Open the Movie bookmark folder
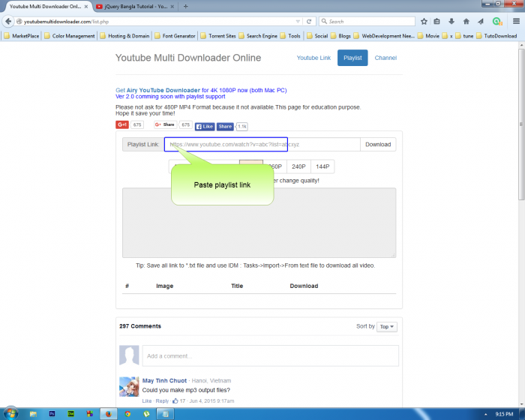The width and height of the screenshot is (525, 420). click(428, 36)
